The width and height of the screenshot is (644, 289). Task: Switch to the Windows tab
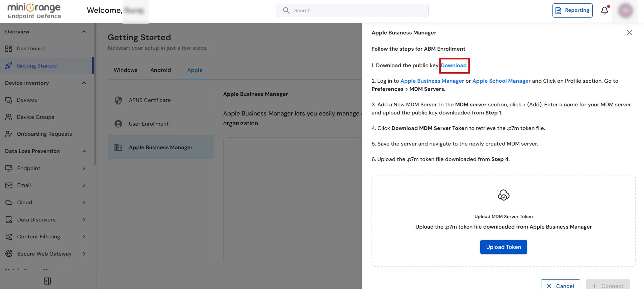(x=126, y=70)
